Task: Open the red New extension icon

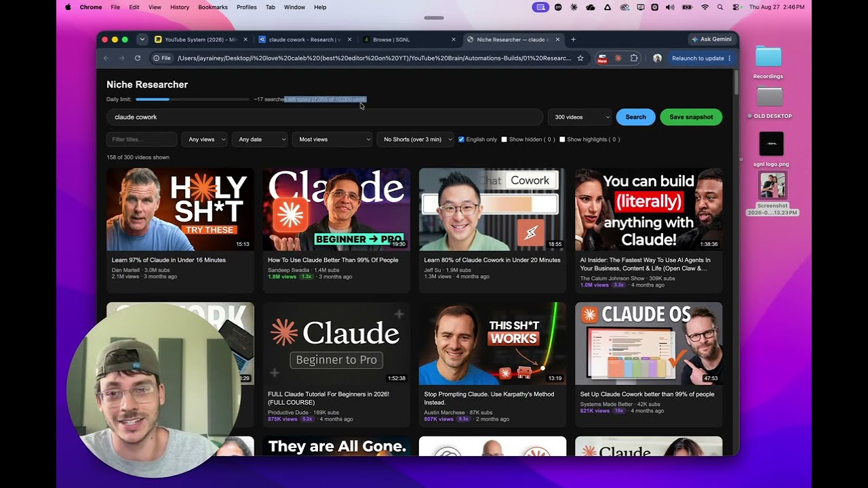Action: click(x=602, y=58)
